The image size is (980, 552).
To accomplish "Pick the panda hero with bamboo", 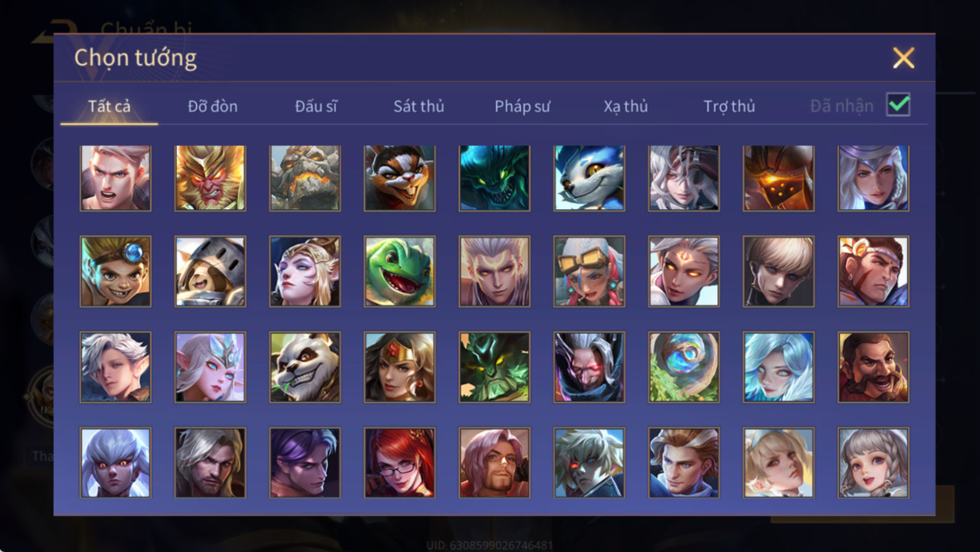I will (305, 367).
